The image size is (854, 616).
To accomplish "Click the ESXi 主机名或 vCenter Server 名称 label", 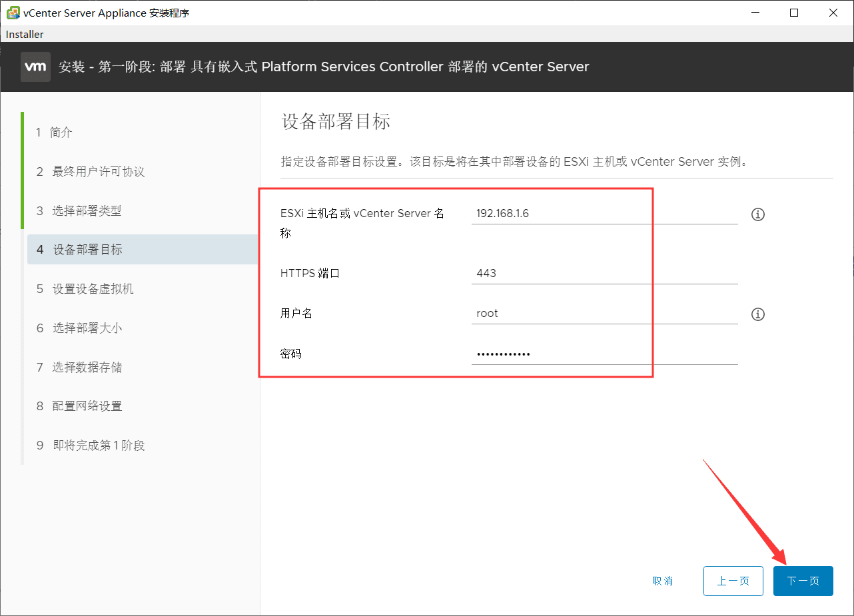I will click(x=362, y=223).
